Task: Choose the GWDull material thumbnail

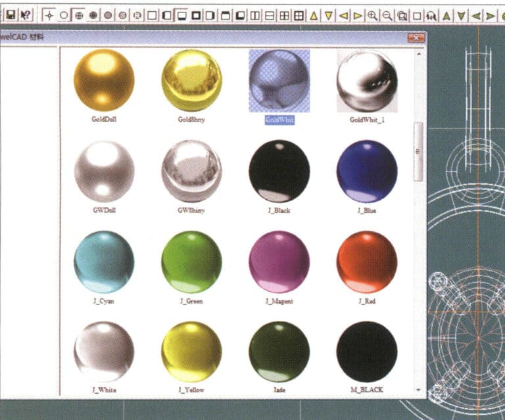Action: pyautogui.click(x=104, y=171)
